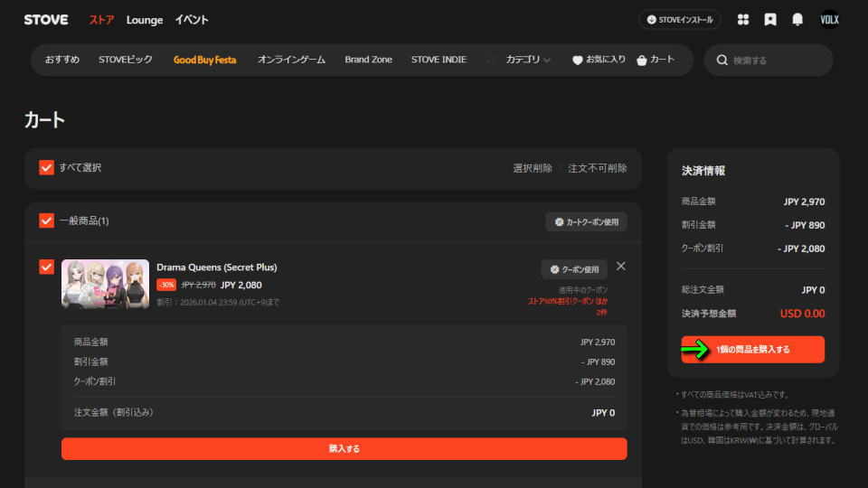Open the VOLX profile avatar
The width and height of the screenshot is (868, 488).
click(829, 20)
